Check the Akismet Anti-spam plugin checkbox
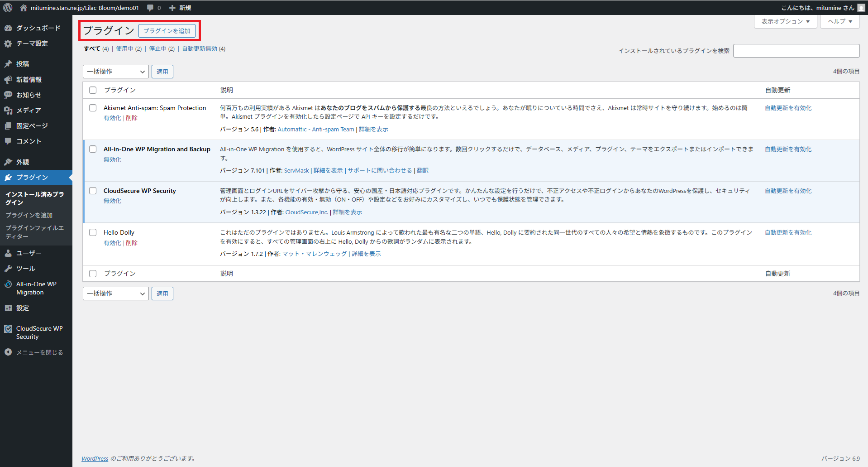Image resolution: width=868 pixels, height=467 pixels. tap(93, 108)
